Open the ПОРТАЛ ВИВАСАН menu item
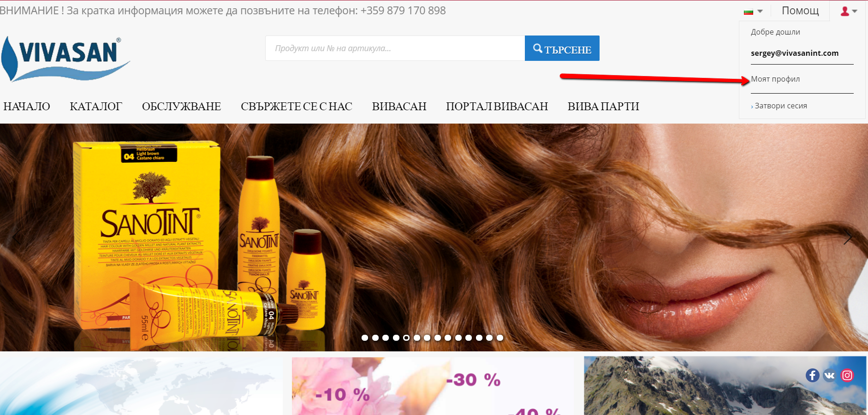Image resolution: width=868 pixels, height=415 pixels. pyautogui.click(x=497, y=107)
